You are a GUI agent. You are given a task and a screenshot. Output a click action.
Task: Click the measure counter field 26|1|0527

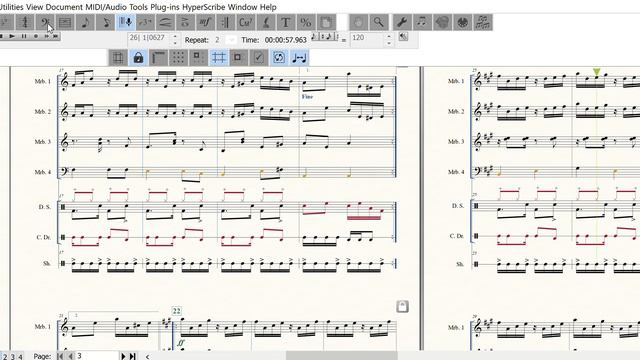149,40
